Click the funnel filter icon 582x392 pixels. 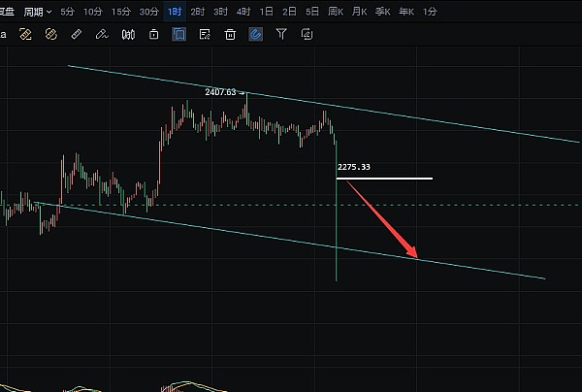coord(281,34)
